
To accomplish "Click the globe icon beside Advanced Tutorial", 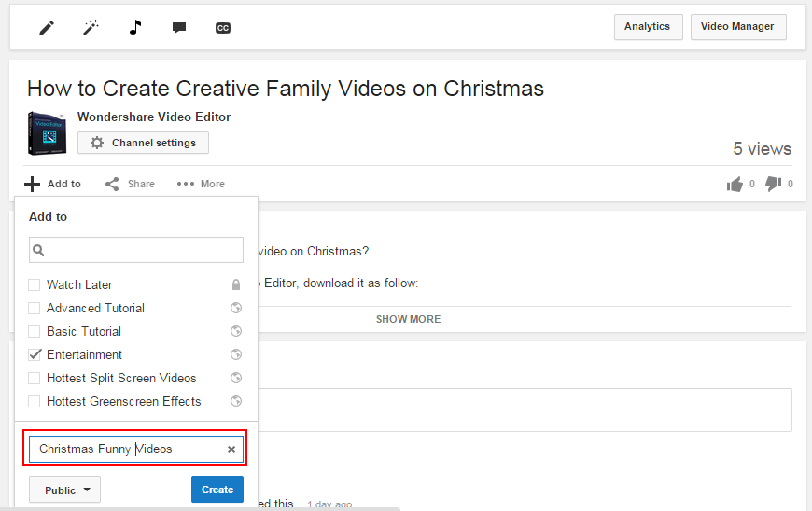I will 236,309.
